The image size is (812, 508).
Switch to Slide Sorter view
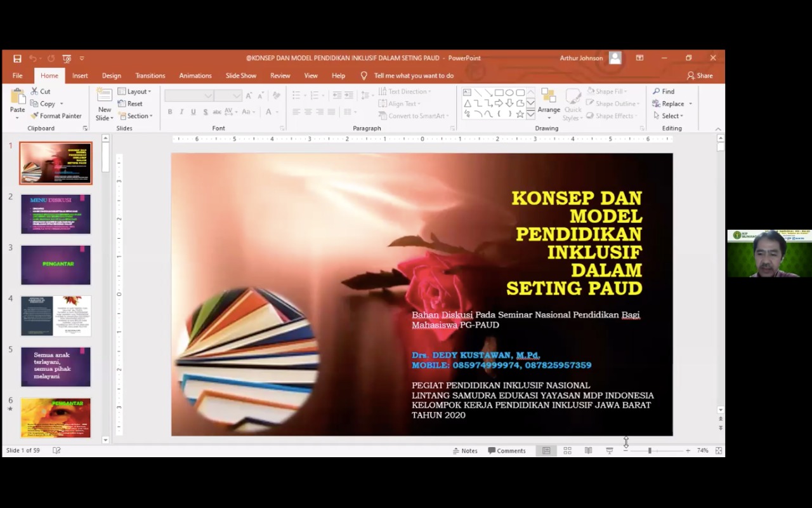point(567,450)
